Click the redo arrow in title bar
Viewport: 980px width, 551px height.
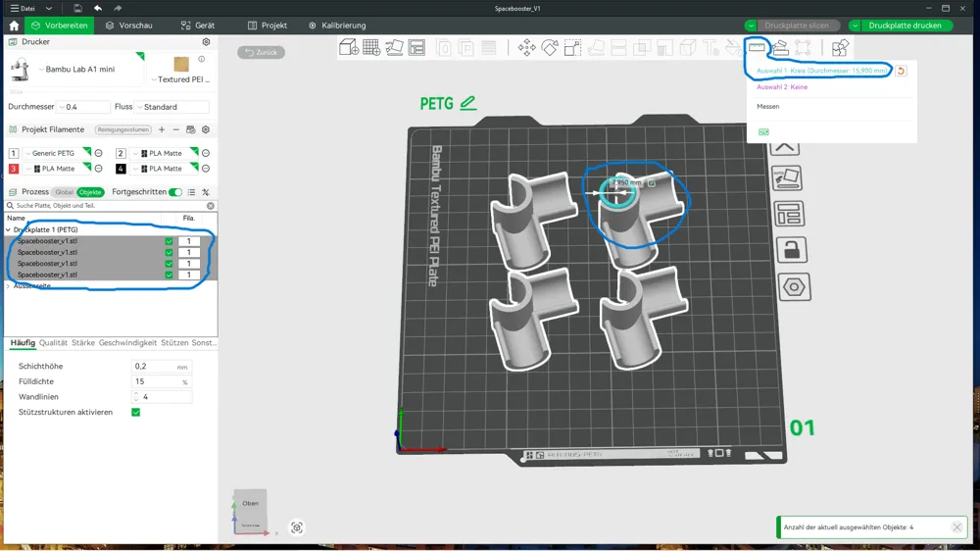118,8
